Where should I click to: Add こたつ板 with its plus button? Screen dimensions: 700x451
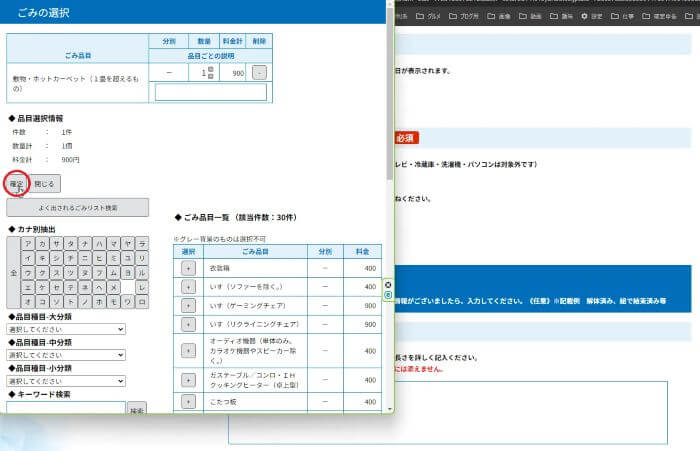tap(188, 401)
